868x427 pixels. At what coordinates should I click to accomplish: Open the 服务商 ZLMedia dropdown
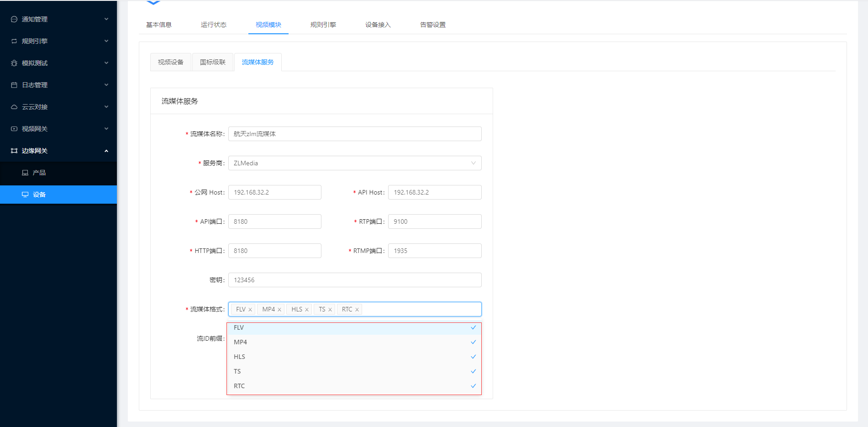point(354,163)
